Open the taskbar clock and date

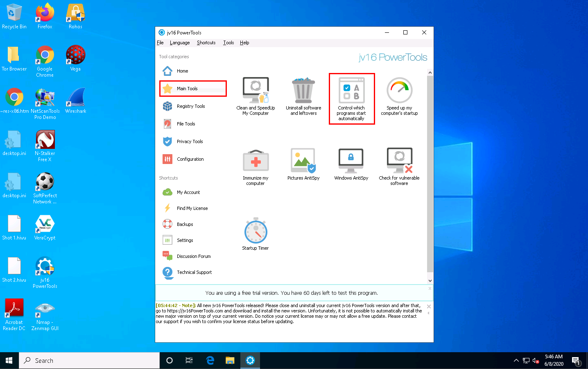(554, 360)
